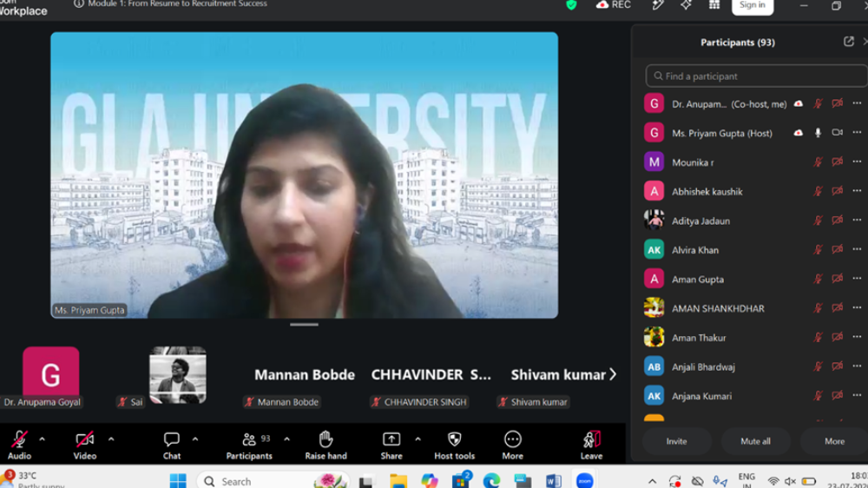Open more options for Ms. Priyam Gupta
Image resolution: width=868 pixels, height=488 pixels.
pos(857,133)
